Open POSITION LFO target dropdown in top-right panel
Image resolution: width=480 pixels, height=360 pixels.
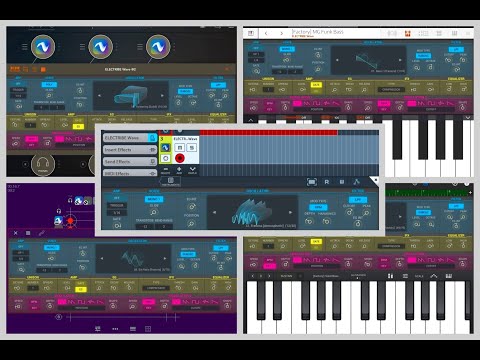coord(316,109)
